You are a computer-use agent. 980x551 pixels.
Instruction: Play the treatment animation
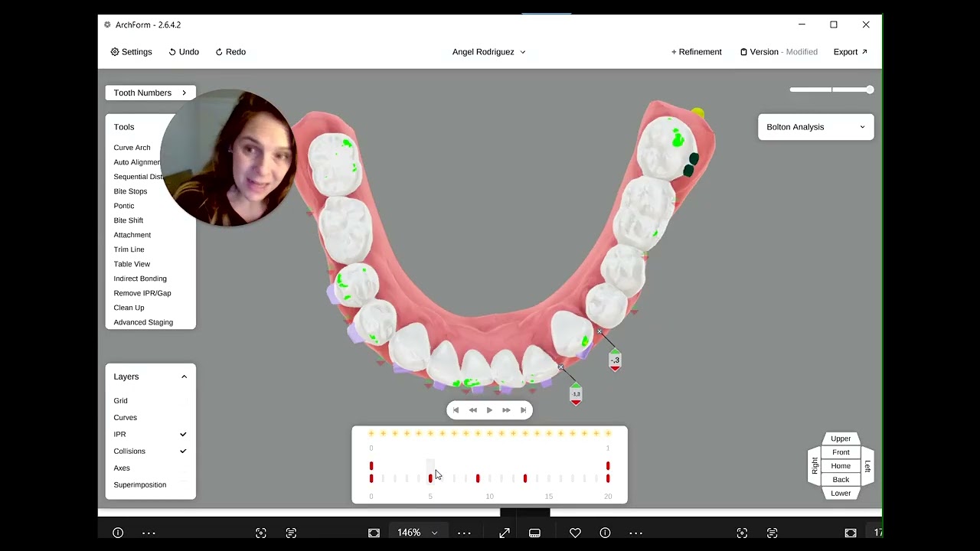coord(489,410)
